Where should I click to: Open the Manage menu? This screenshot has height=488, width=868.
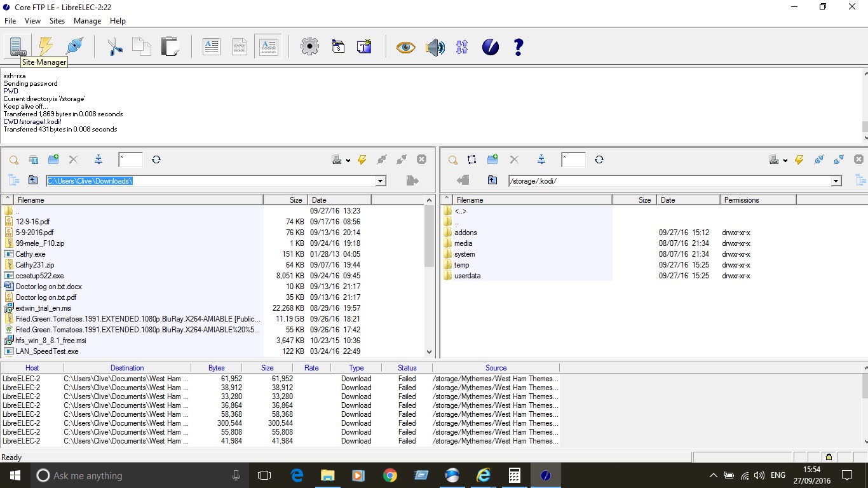(x=87, y=21)
